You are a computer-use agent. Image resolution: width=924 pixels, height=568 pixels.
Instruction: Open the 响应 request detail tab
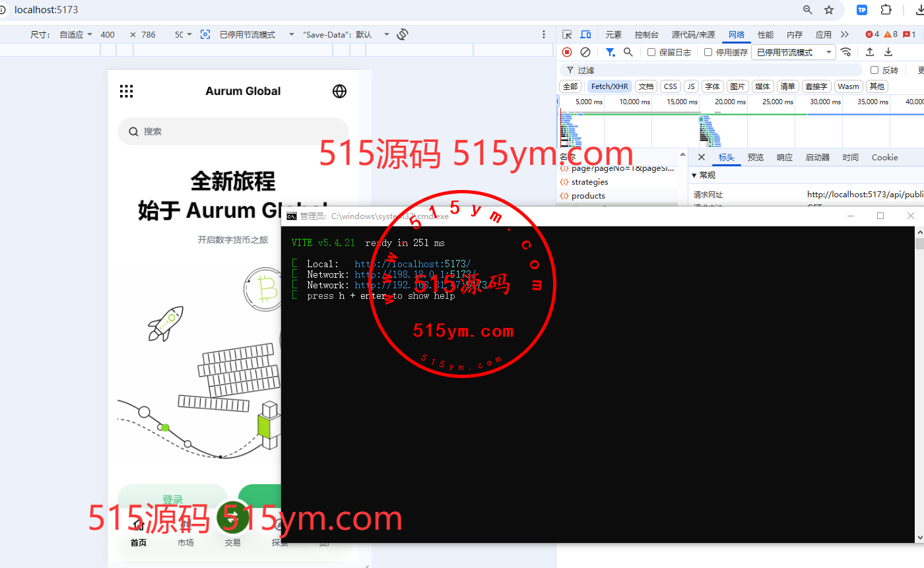785,157
